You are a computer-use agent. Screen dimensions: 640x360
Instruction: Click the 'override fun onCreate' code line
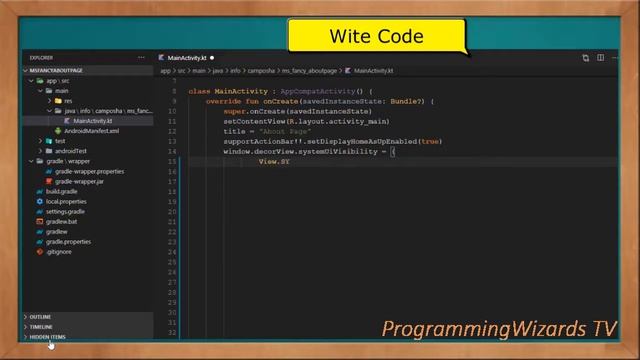[320, 101]
